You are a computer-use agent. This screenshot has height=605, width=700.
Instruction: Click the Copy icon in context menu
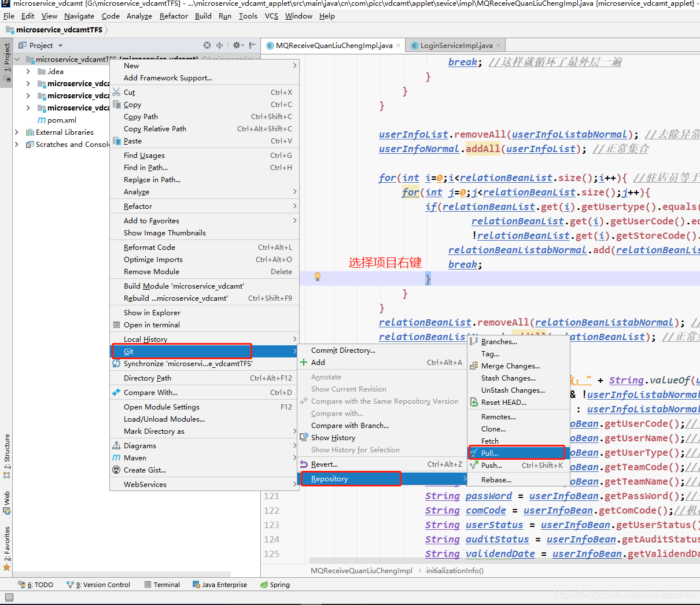coord(116,105)
